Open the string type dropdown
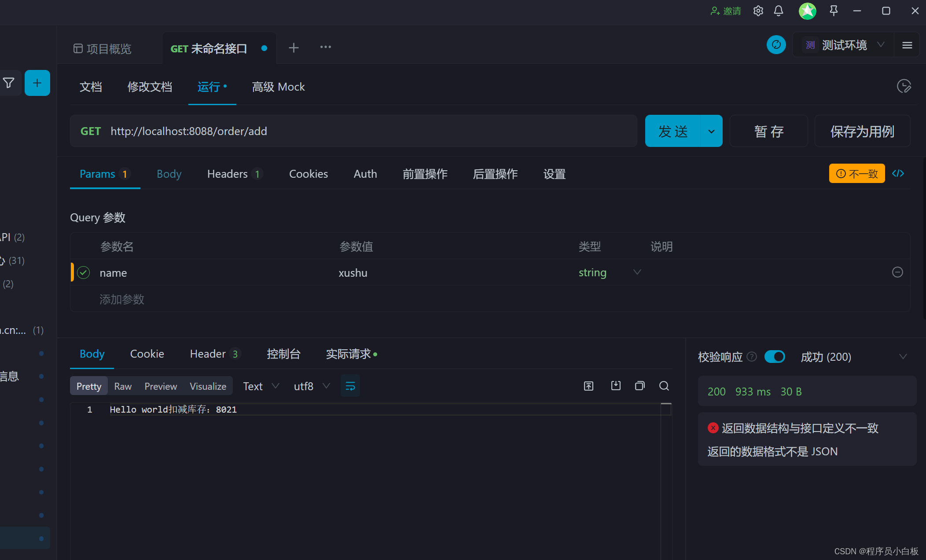The width and height of the screenshot is (926, 560). pyautogui.click(x=609, y=273)
